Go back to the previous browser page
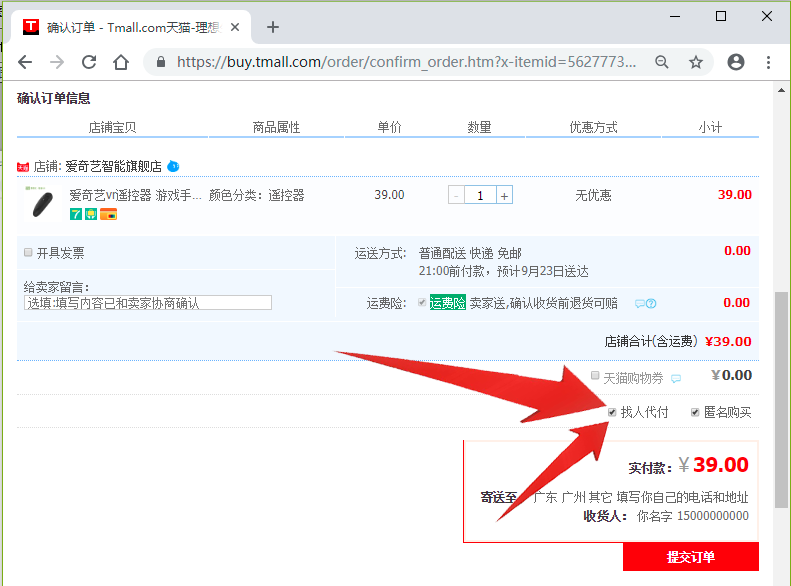Image resolution: width=791 pixels, height=586 pixels. click(25, 62)
